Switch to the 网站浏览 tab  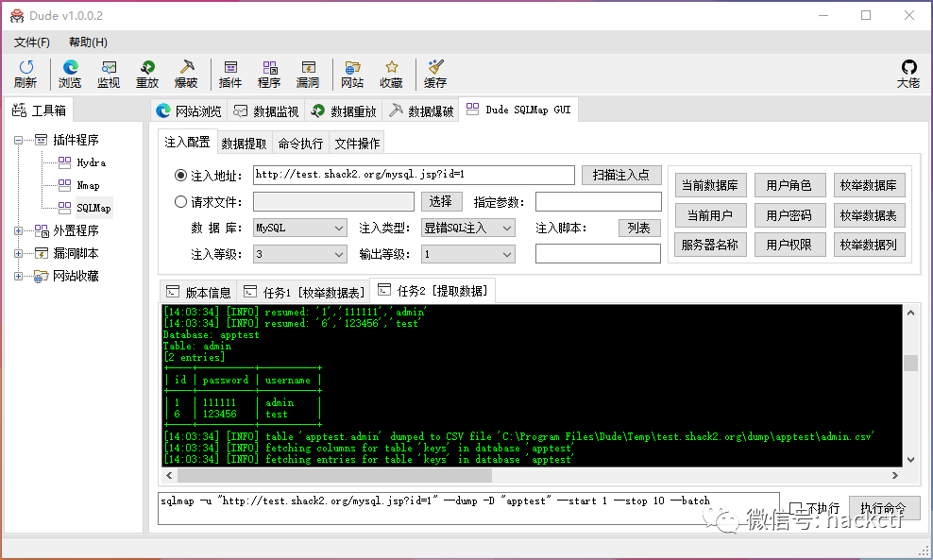click(189, 110)
